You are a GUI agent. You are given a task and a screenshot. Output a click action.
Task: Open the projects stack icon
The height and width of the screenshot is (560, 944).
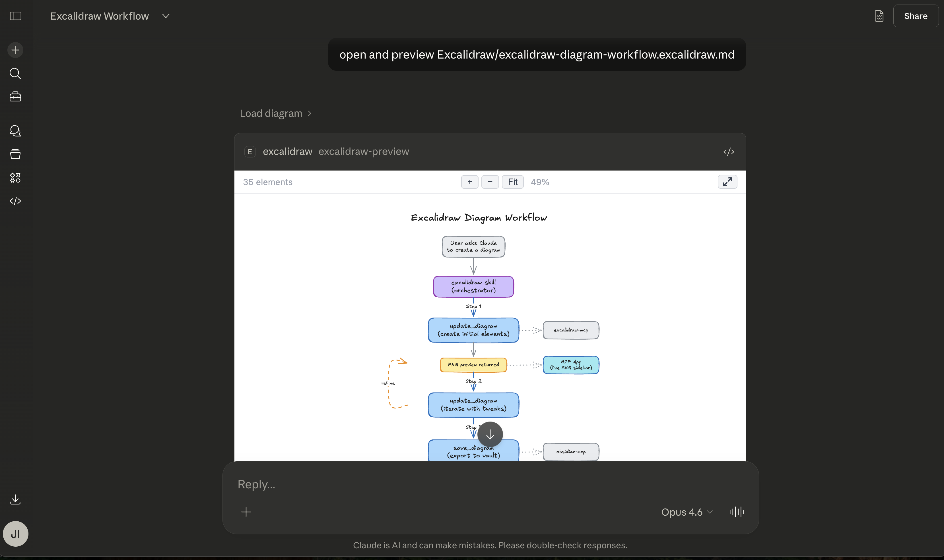click(15, 154)
